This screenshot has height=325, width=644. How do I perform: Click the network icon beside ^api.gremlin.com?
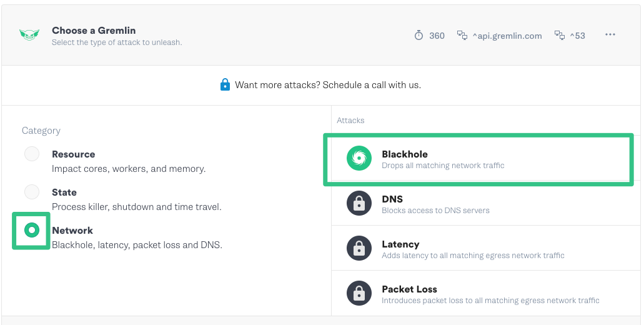click(x=462, y=36)
